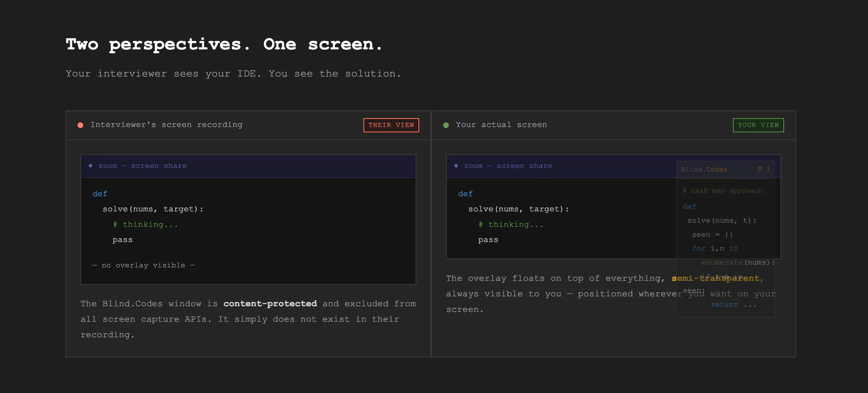Screen dimensions: 868x393
Task: Click the Blind.Codes overlay title
Action: (704, 169)
